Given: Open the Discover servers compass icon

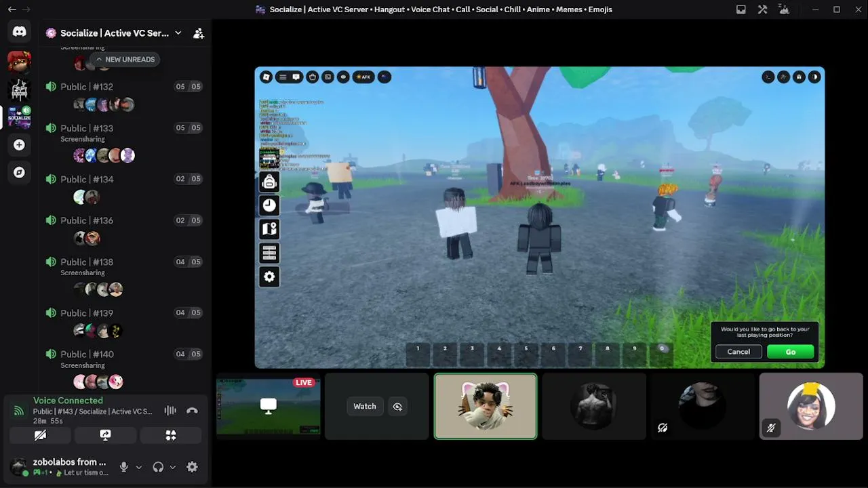Looking at the screenshot, I should point(19,172).
